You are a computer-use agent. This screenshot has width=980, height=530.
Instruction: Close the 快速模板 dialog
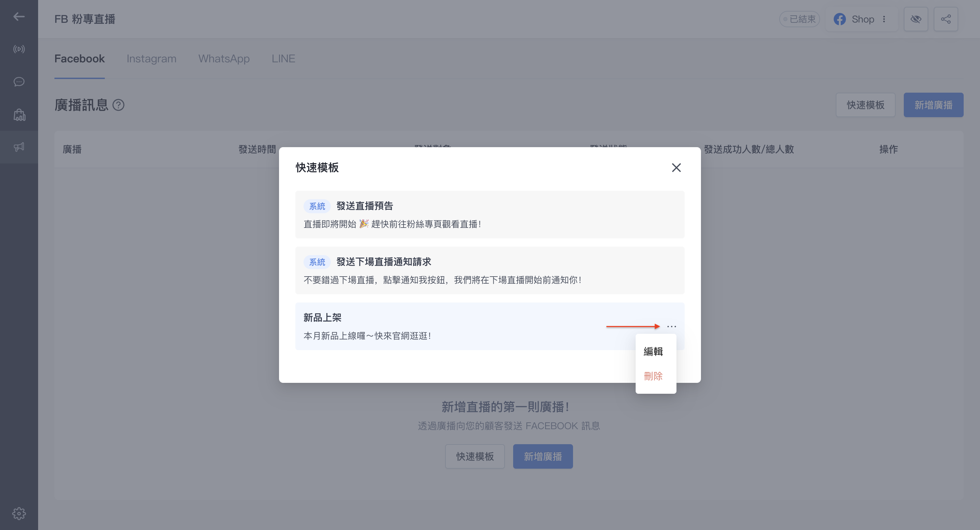(x=676, y=168)
